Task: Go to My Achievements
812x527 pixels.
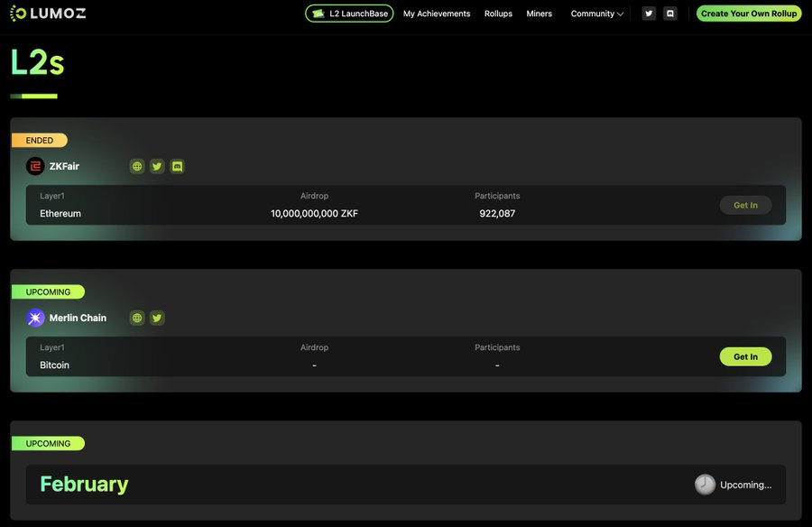Action: (x=437, y=14)
